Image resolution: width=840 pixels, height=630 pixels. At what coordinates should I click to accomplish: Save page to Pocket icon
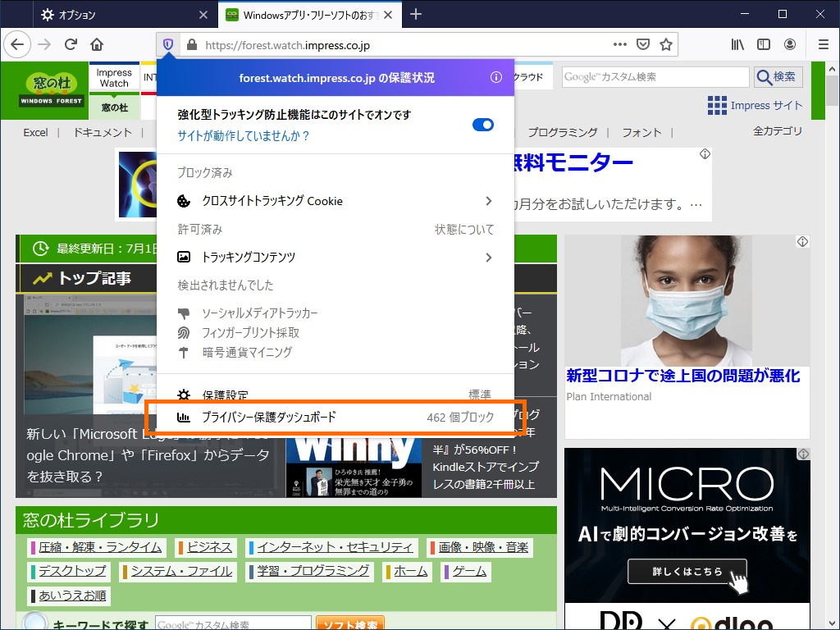pos(643,44)
